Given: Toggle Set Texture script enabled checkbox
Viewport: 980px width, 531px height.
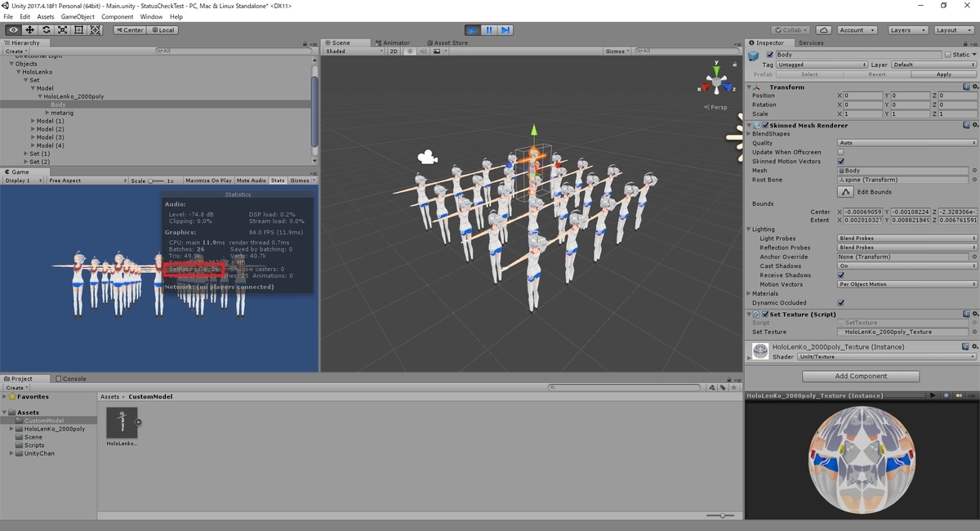Looking at the screenshot, I should click(765, 314).
